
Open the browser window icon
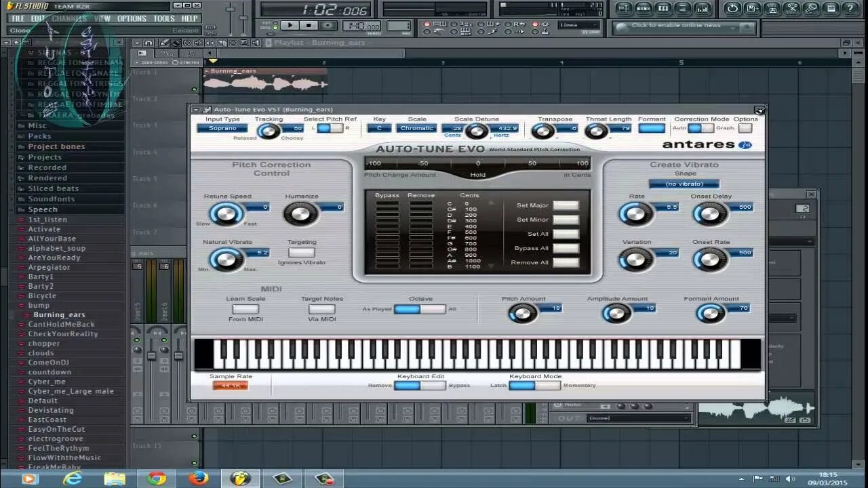(x=683, y=9)
